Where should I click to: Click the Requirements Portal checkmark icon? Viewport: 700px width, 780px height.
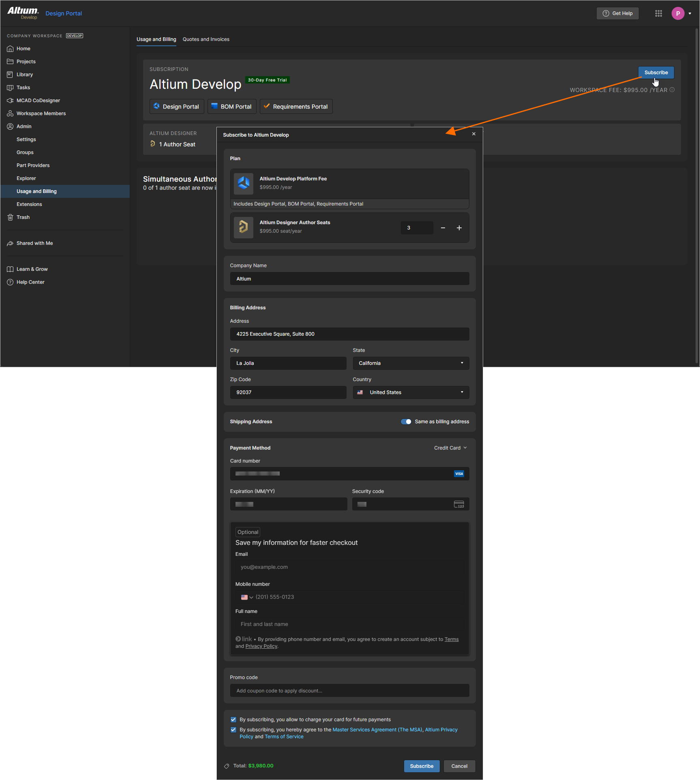point(267,106)
